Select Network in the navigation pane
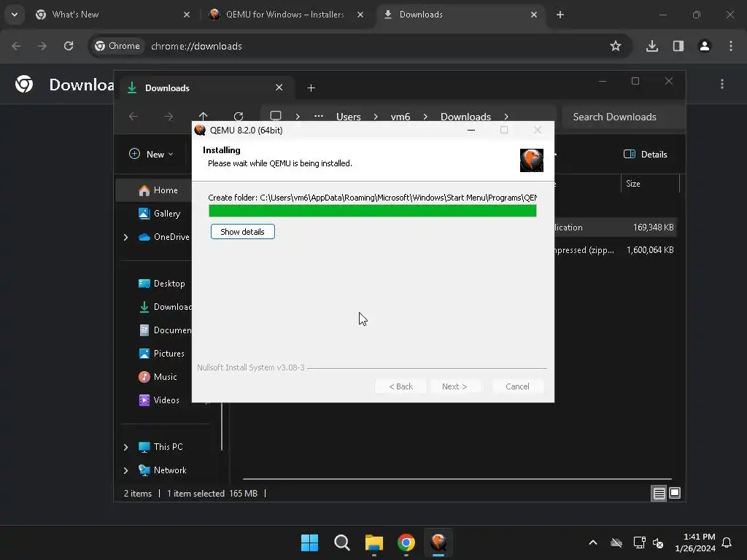The height and width of the screenshot is (560, 747). tap(163, 470)
